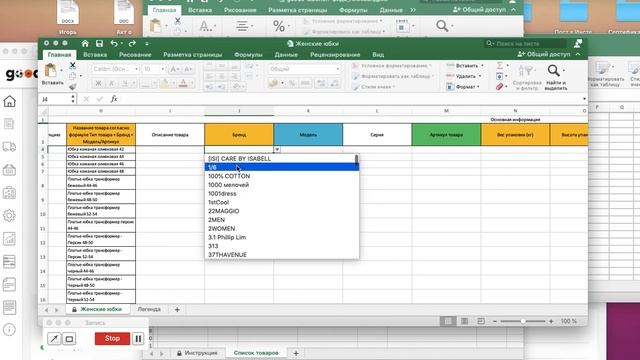This screenshot has width=640, height=360.
Task: Open the Формулы ribbon tab
Action: (x=248, y=54)
